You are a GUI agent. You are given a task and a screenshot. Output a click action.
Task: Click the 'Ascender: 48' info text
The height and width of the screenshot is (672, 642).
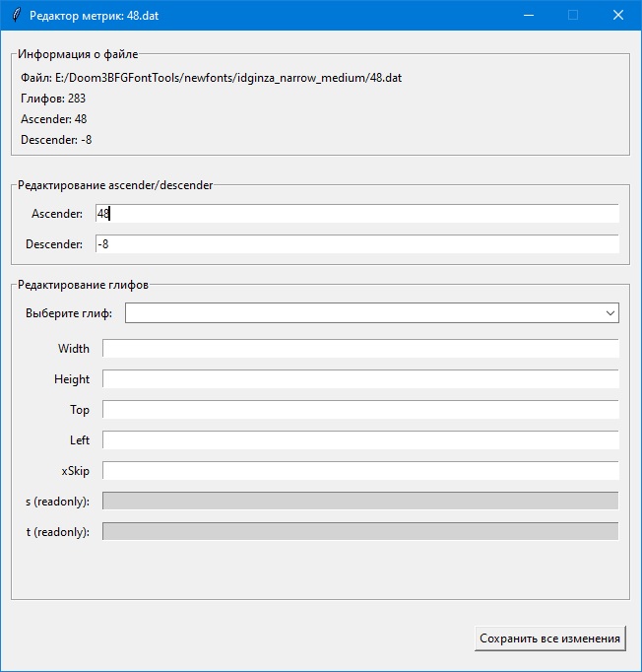(x=53, y=119)
